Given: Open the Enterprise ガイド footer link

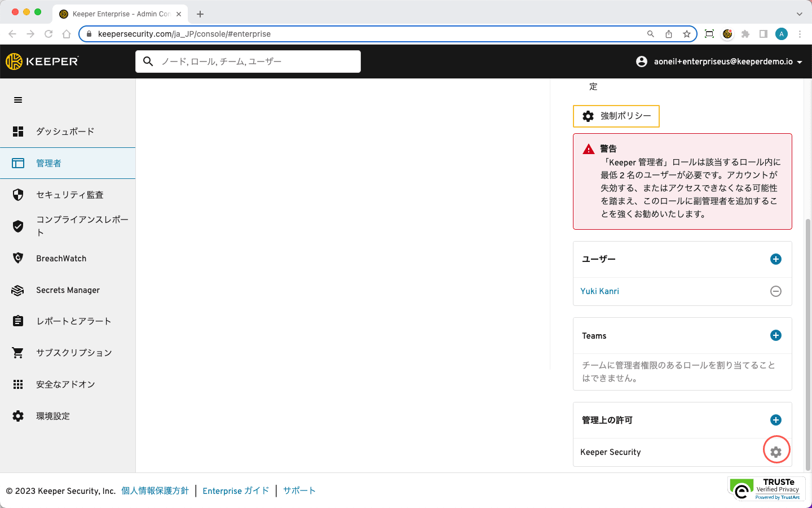Looking at the screenshot, I should [x=236, y=491].
